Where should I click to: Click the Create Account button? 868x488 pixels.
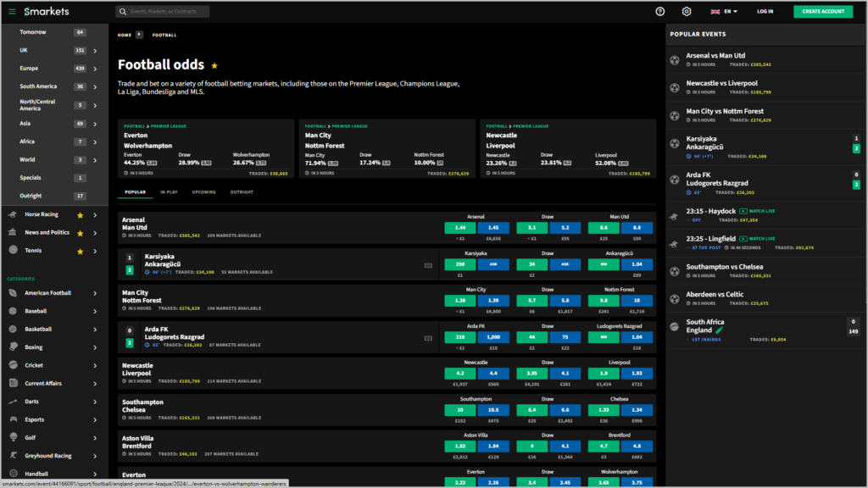pos(823,11)
